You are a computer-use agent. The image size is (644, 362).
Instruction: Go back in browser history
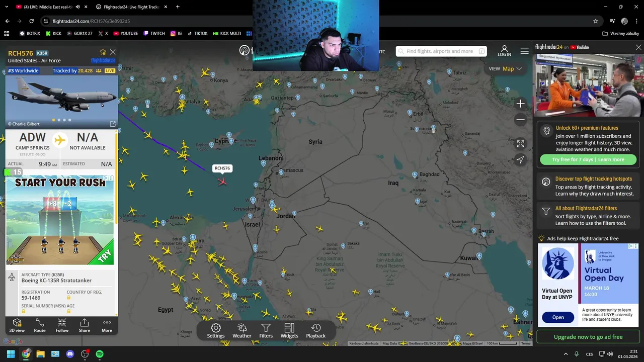point(7,21)
